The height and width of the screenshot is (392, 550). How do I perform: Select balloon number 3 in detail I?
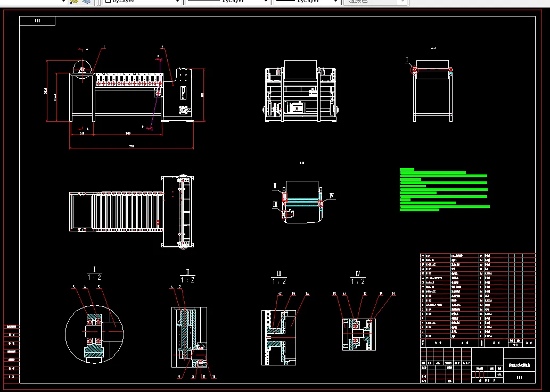(x=73, y=287)
